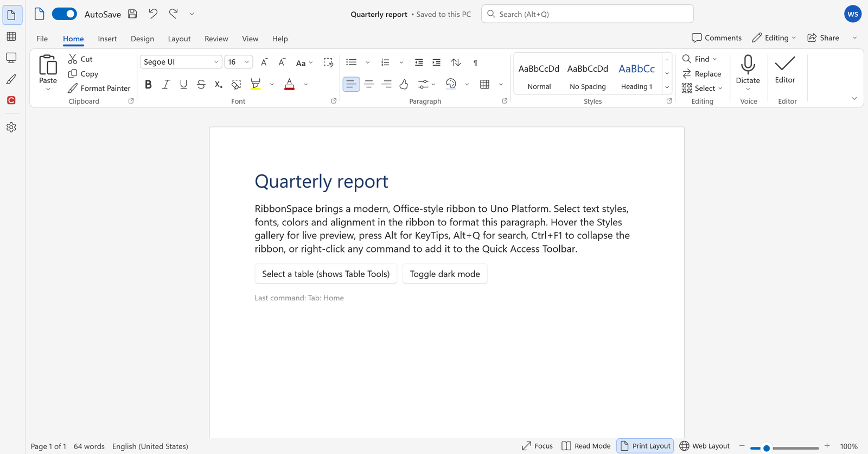The height and width of the screenshot is (454, 868).
Task: Open the Editing mode dropdown
Action: tap(774, 37)
